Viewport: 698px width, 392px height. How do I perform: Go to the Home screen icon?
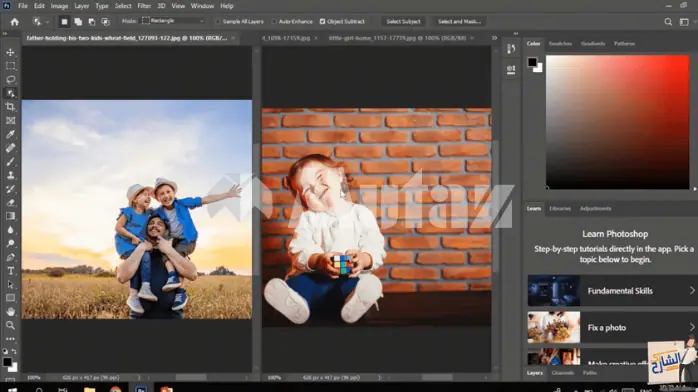[x=15, y=22]
